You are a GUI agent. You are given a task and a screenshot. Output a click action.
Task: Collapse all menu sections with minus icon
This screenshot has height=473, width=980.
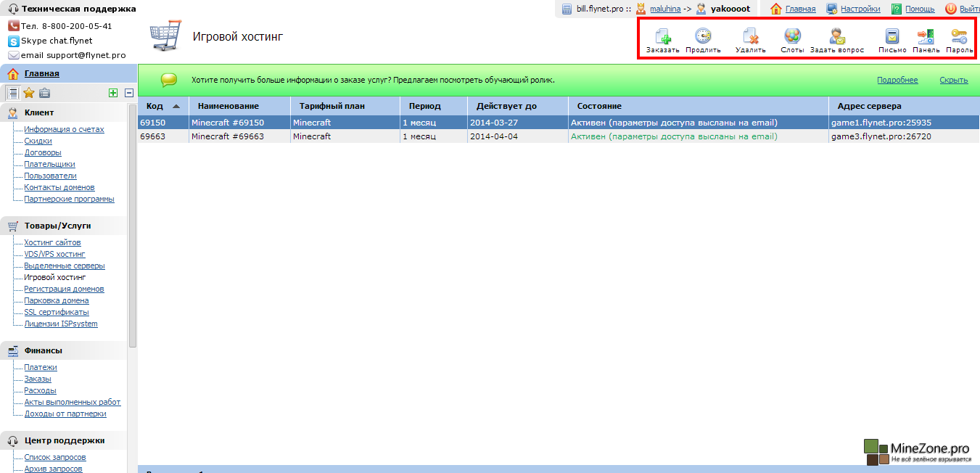tap(129, 93)
